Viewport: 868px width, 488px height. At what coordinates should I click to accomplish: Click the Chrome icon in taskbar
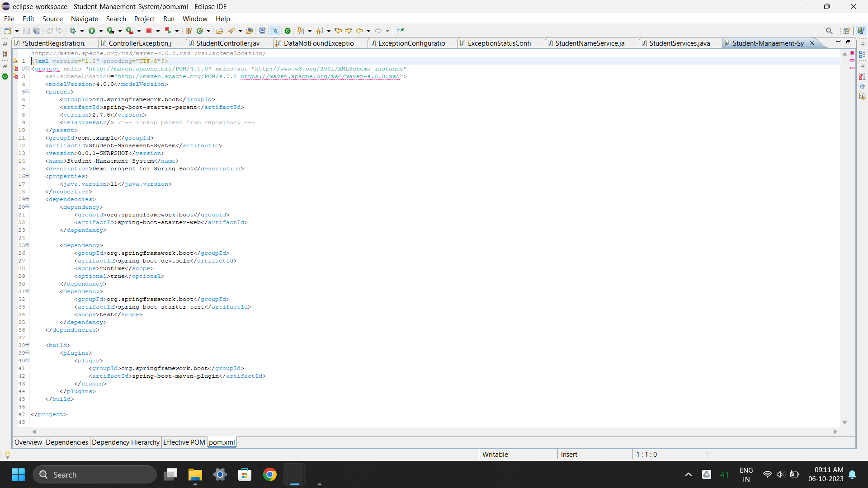click(x=270, y=474)
